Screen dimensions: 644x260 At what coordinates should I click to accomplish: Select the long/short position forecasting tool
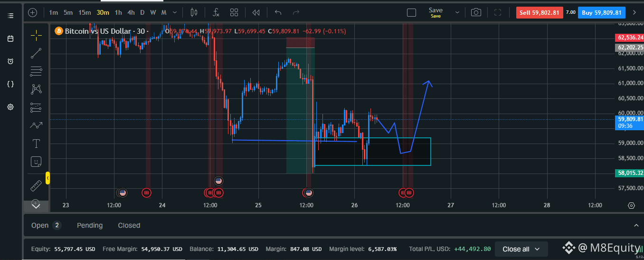(36, 107)
